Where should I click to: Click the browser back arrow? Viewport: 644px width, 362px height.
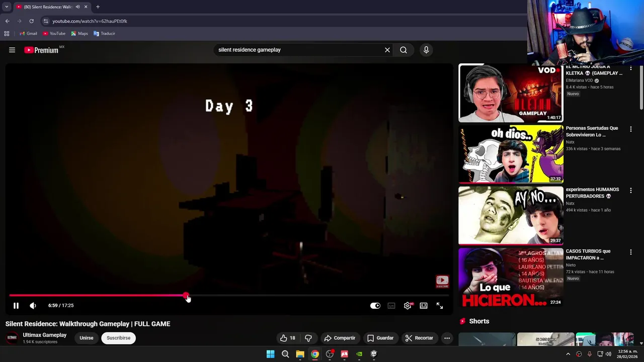tap(7, 21)
